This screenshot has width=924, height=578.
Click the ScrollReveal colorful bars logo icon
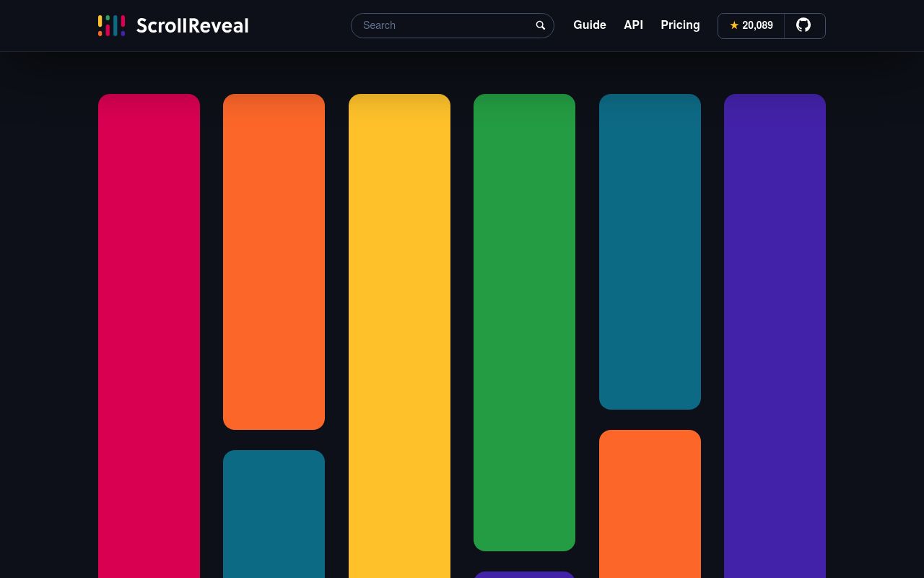click(x=111, y=25)
